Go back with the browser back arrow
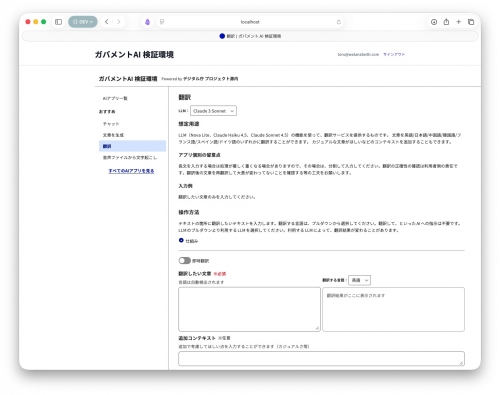 pyautogui.click(x=107, y=22)
